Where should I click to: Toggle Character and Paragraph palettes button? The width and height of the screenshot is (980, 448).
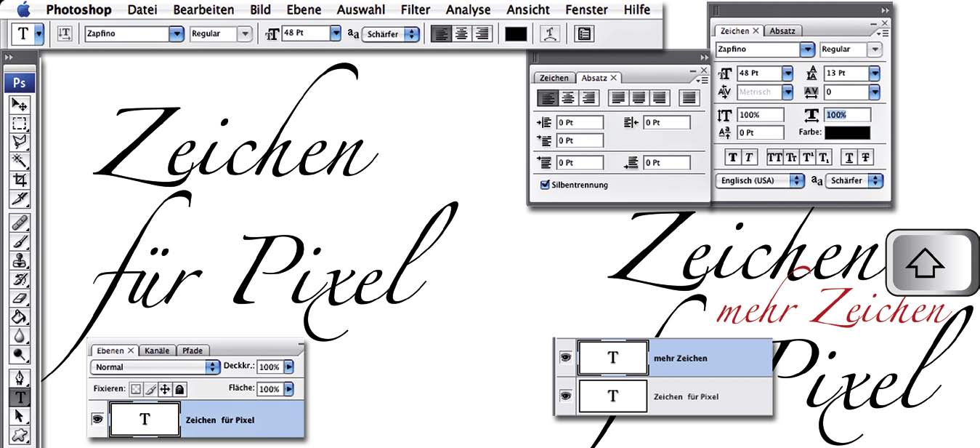[583, 34]
